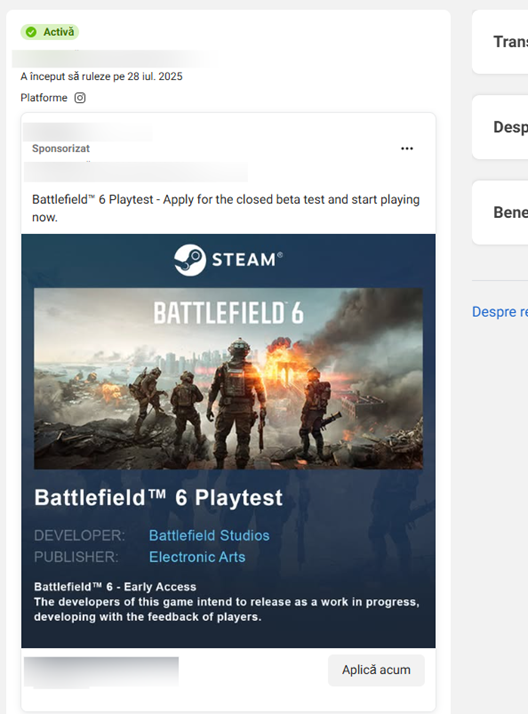
Task: Click the green Activă status checkmark
Action: click(x=31, y=32)
